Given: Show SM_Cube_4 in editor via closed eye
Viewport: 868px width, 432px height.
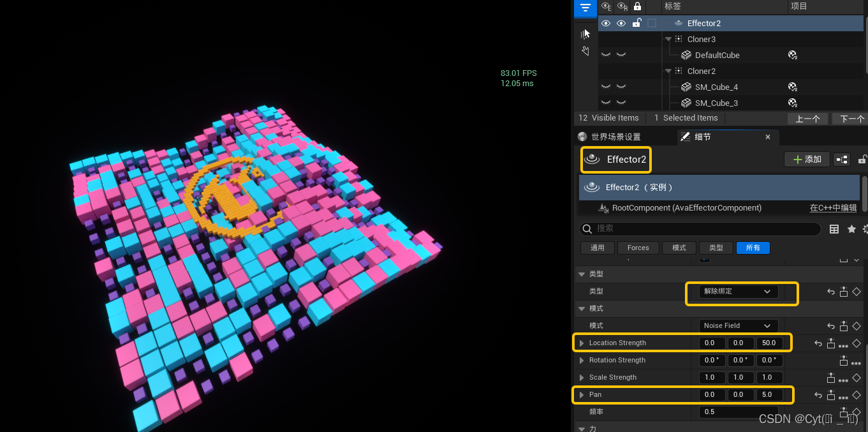Looking at the screenshot, I should pos(606,87).
